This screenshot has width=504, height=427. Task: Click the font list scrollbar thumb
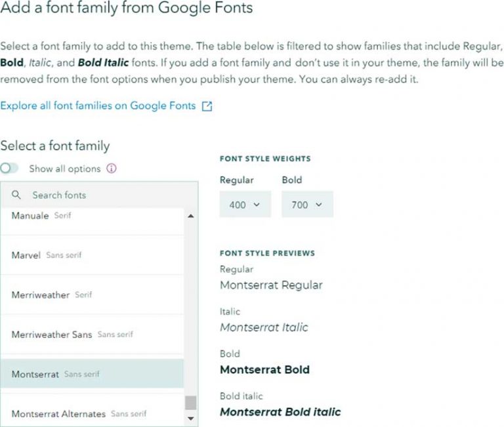pos(190,403)
